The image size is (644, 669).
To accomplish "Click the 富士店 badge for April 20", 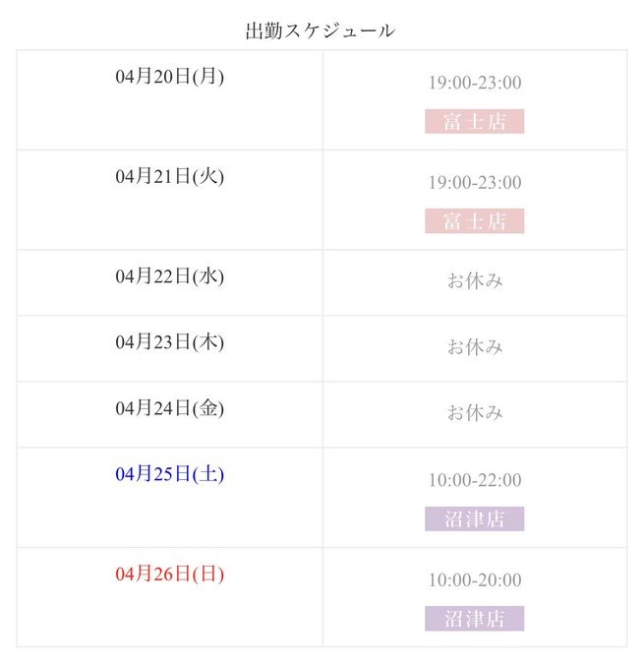I will (x=474, y=122).
